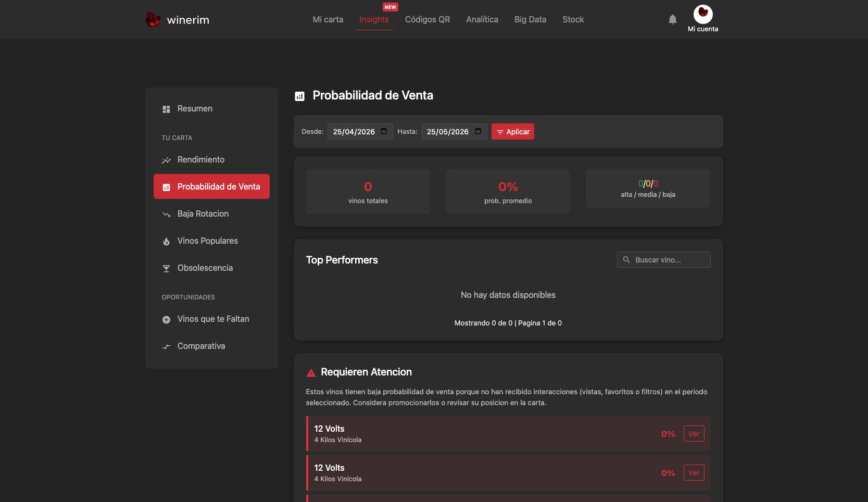Select the Insights tab
This screenshot has width=868, height=502.
(x=374, y=19)
